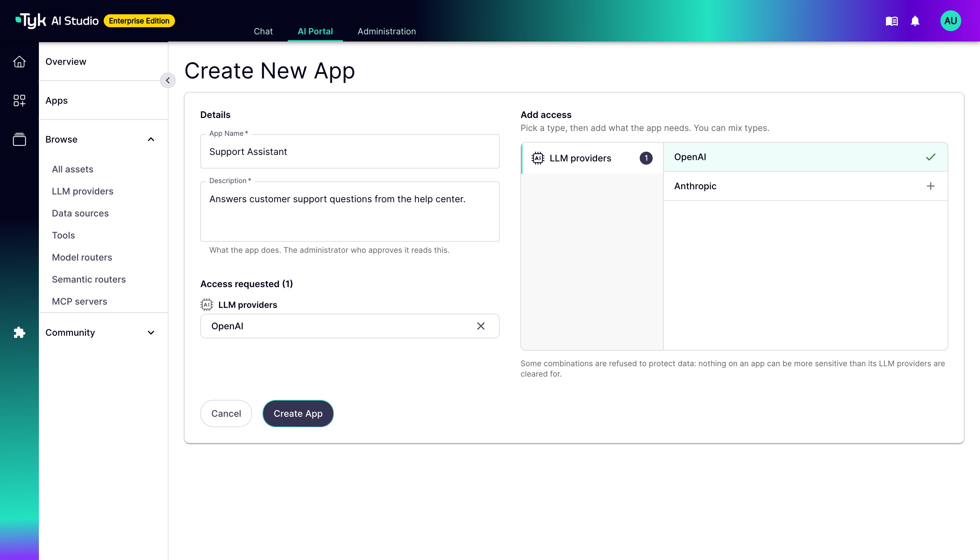Image resolution: width=980 pixels, height=560 pixels.
Task: Select the LLM providers access type
Action: [592, 158]
